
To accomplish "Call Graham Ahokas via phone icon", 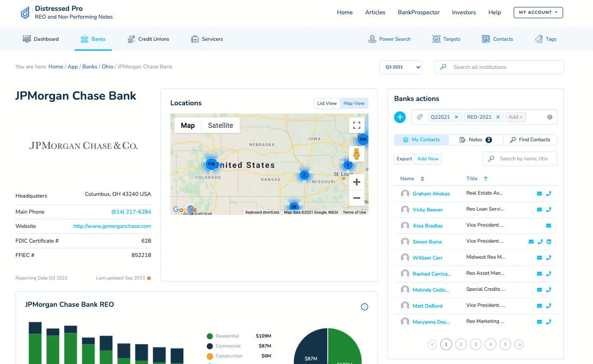I will pyautogui.click(x=549, y=194).
